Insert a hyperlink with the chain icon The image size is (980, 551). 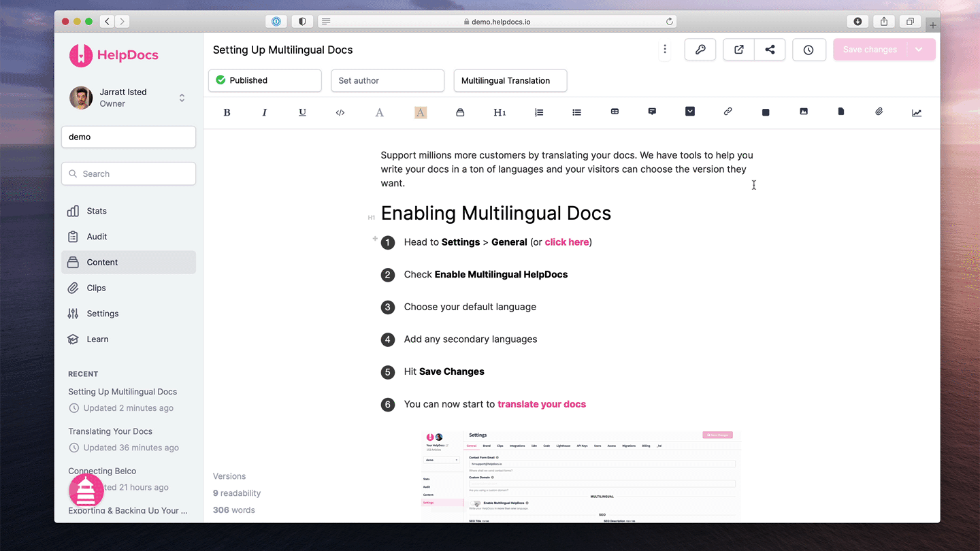(728, 112)
